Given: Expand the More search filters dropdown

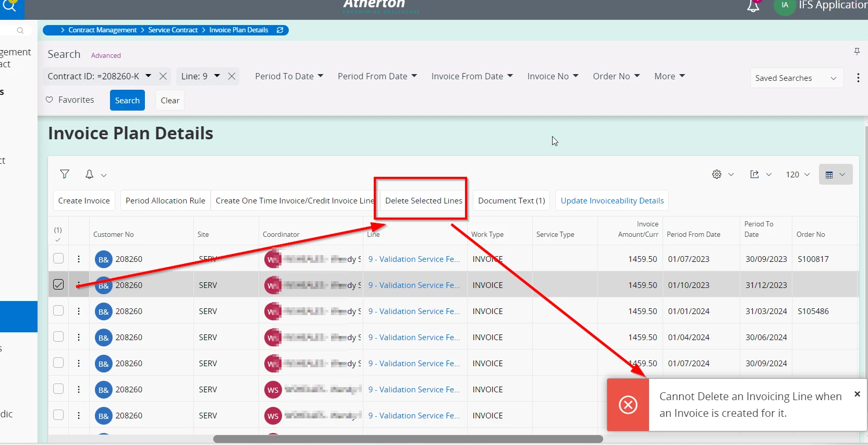Looking at the screenshot, I should click(x=669, y=76).
